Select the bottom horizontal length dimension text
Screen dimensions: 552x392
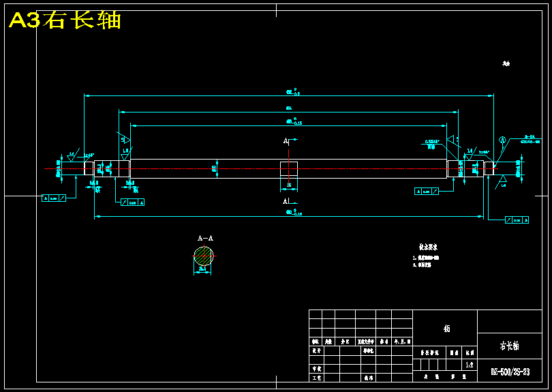click(294, 212)
